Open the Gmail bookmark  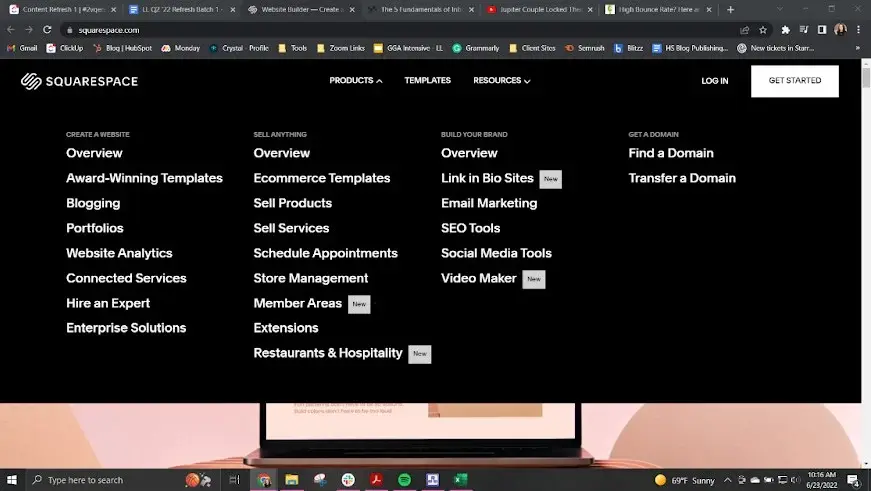pyautogui.click(x=22, y=48)
